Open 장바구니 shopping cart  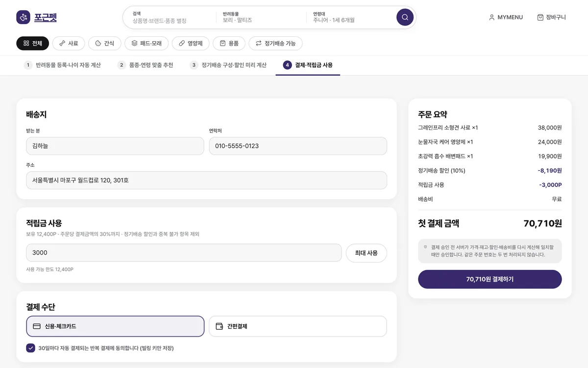551,17
